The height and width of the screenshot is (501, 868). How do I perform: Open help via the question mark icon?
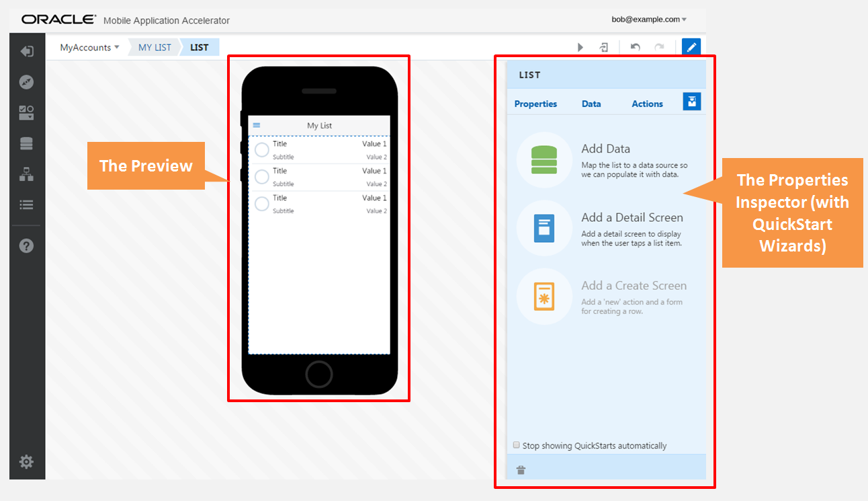pyautogui.click(x=26, y=245)
